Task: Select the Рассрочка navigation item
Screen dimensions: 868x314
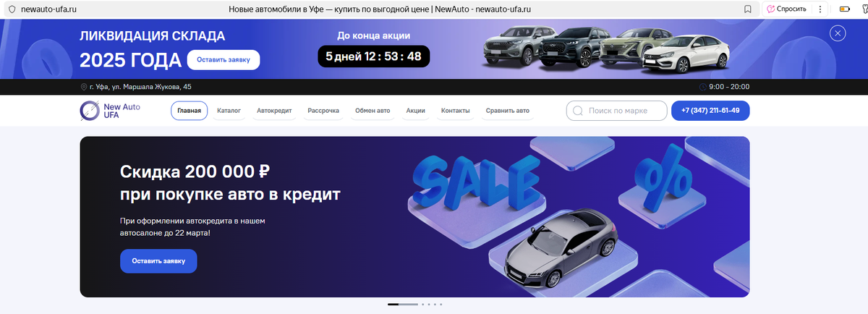Action: (x=323, y=111)
